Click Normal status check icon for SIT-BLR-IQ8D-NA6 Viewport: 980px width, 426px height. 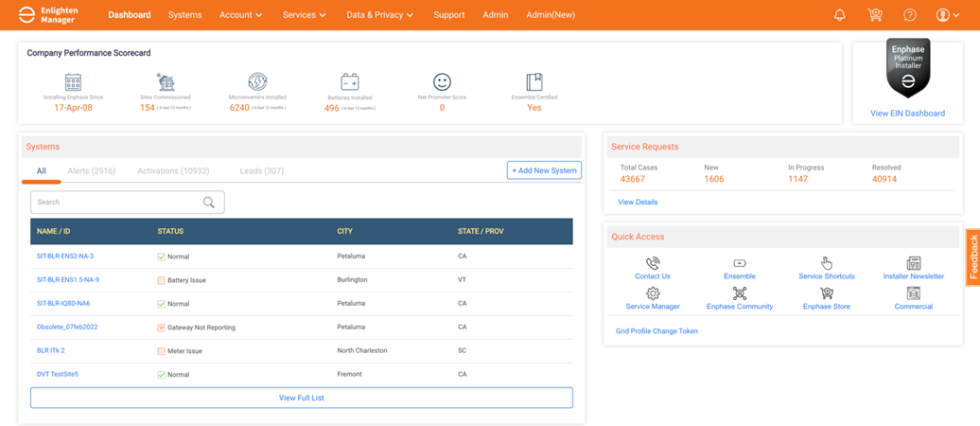pos(161,303)
